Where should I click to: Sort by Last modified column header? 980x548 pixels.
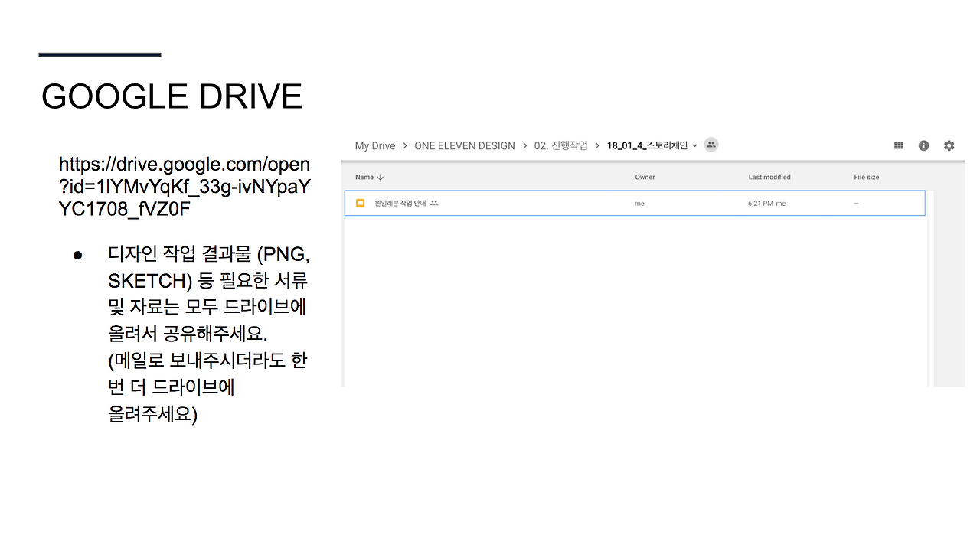pyautogui.click(x=769, y=177)
